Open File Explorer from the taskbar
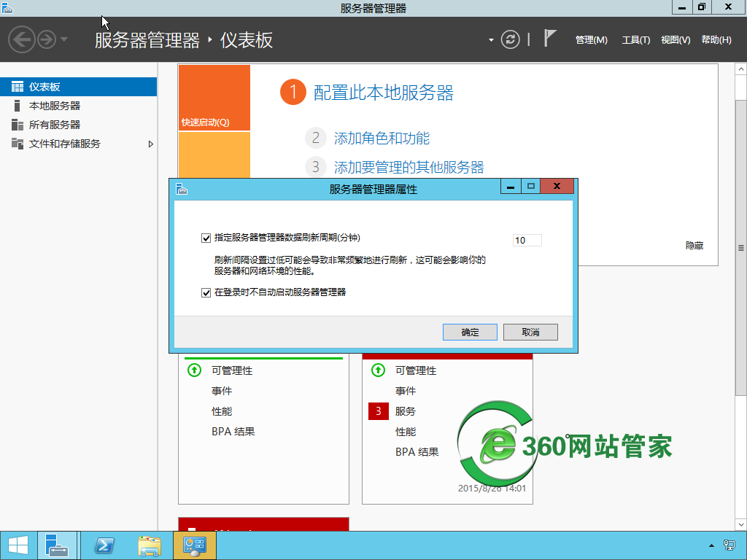This screenshot has width=747, height=560. (149, 545)
